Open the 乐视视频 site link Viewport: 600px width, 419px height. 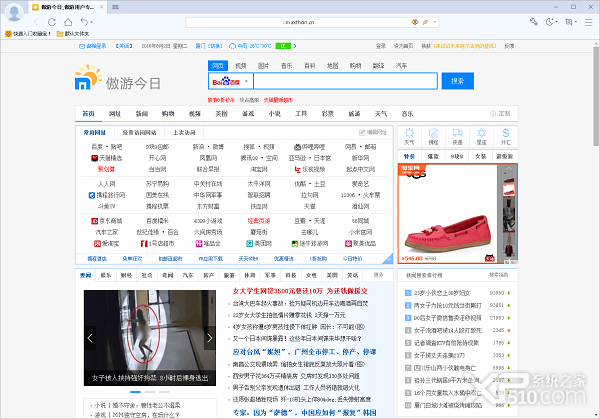coord(310,169)
